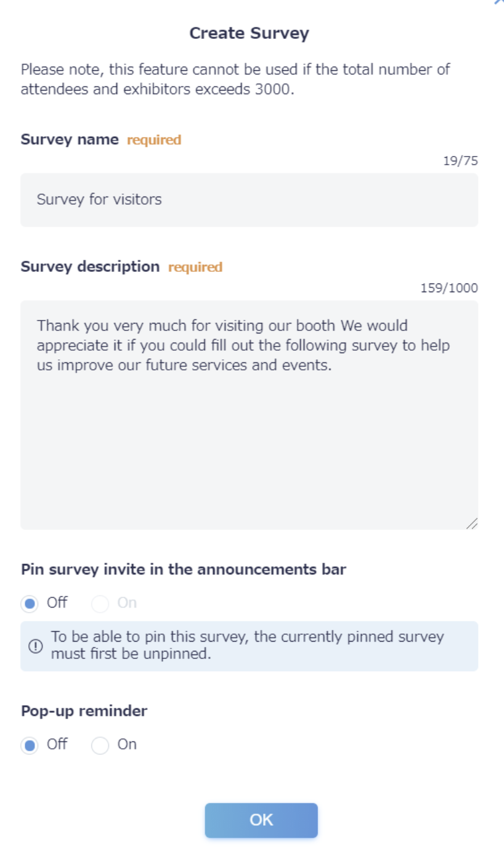Set Pop-up reminder to Off
Screen dimensions: 504x853
point(30,745)
